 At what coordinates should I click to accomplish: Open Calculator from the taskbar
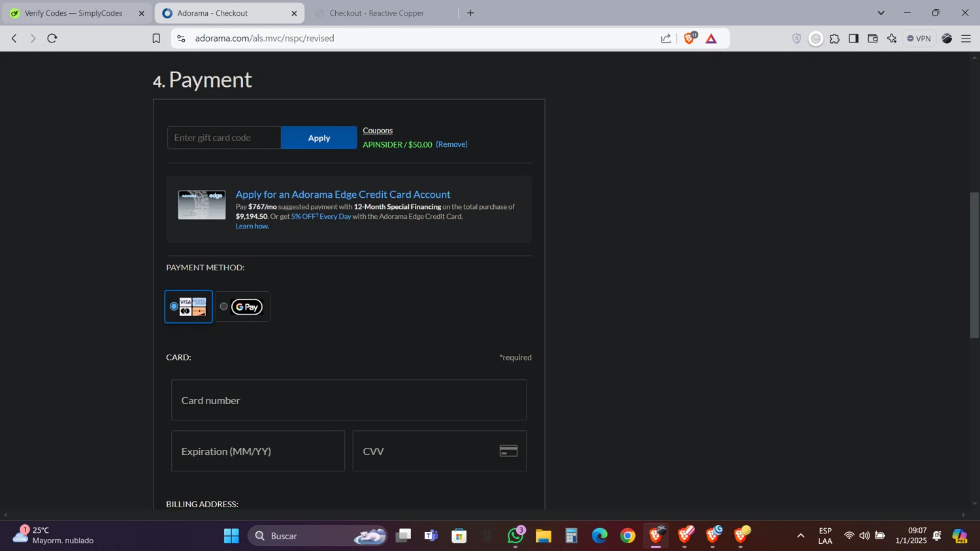click(572, 536)
